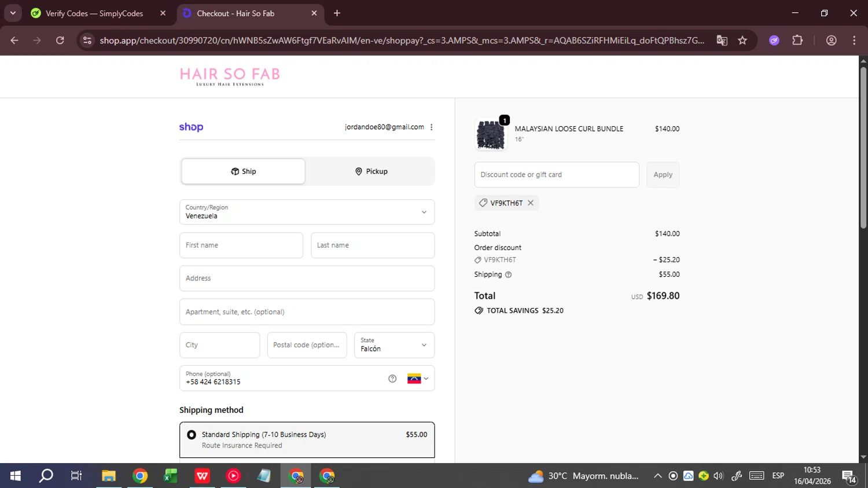Viewport: 868px width, 488px height.
Task: Open the Chrome tab search dropdown
Action: click(13, 13)
